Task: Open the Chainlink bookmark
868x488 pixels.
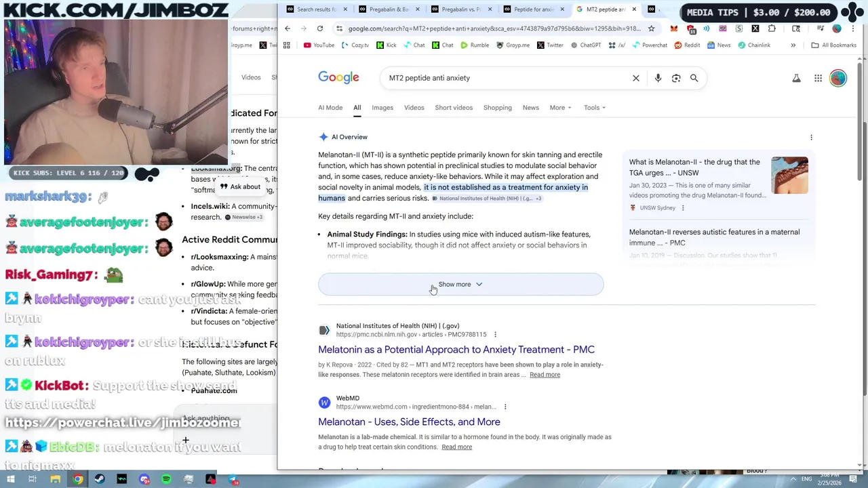Action: point(754,45)
